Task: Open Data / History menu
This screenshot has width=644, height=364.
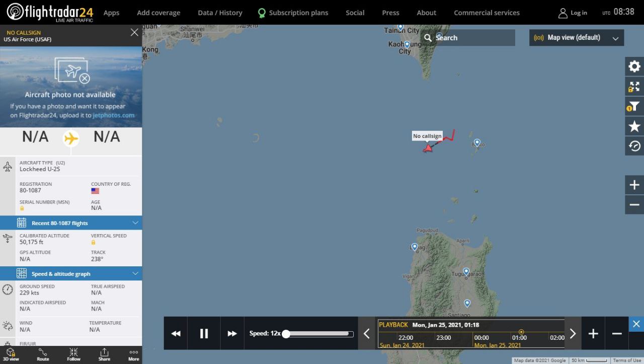Action: tap(220, 13)
